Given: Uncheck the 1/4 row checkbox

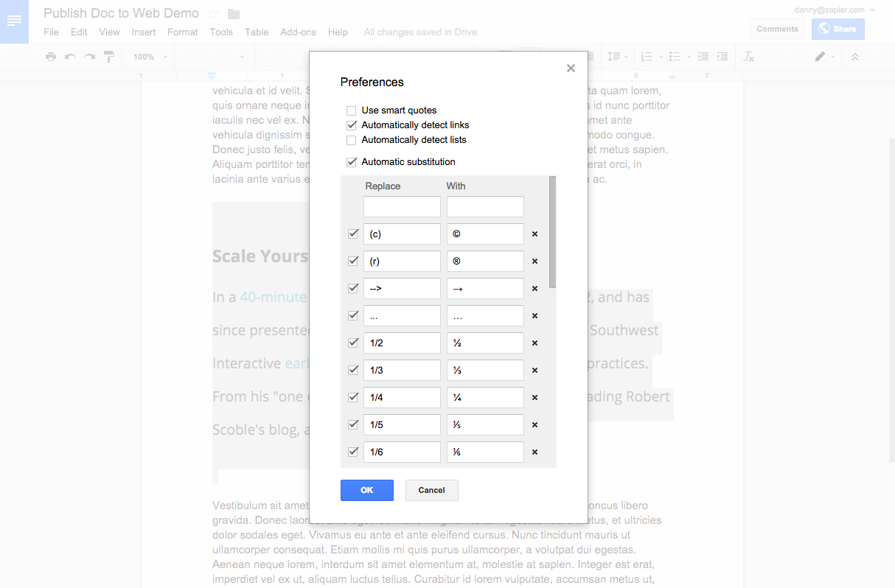Looking at the screenshot, I should (353, 398).
